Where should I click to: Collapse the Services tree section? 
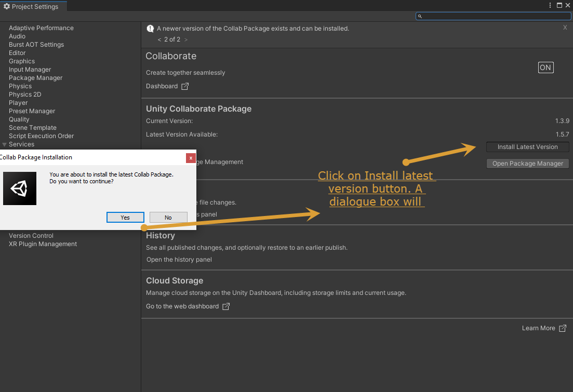tap(4, 144)
